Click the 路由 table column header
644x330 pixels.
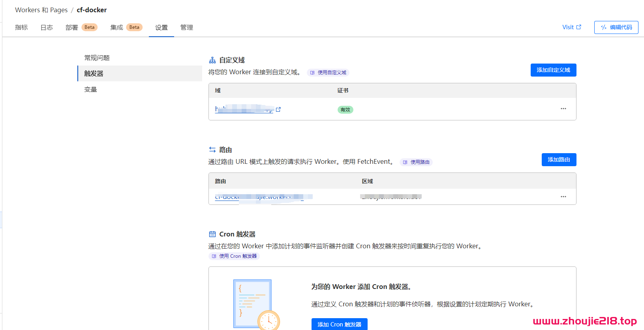click(x=220, y=181)
